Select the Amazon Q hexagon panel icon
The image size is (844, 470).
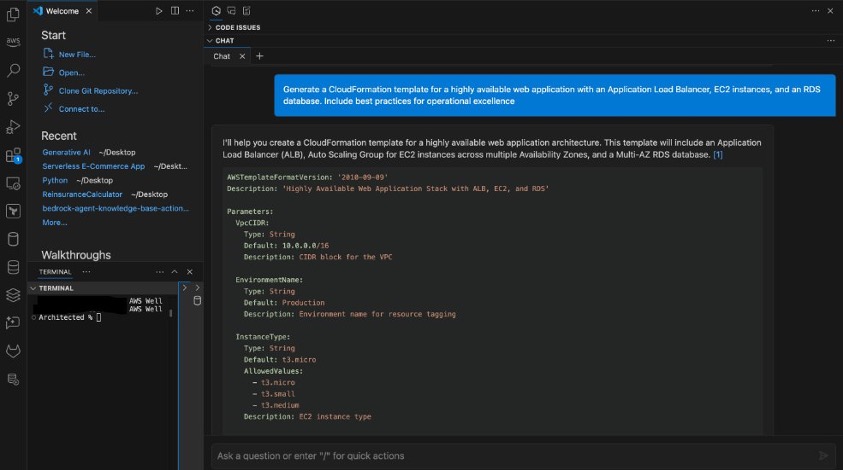click(216, 11)
